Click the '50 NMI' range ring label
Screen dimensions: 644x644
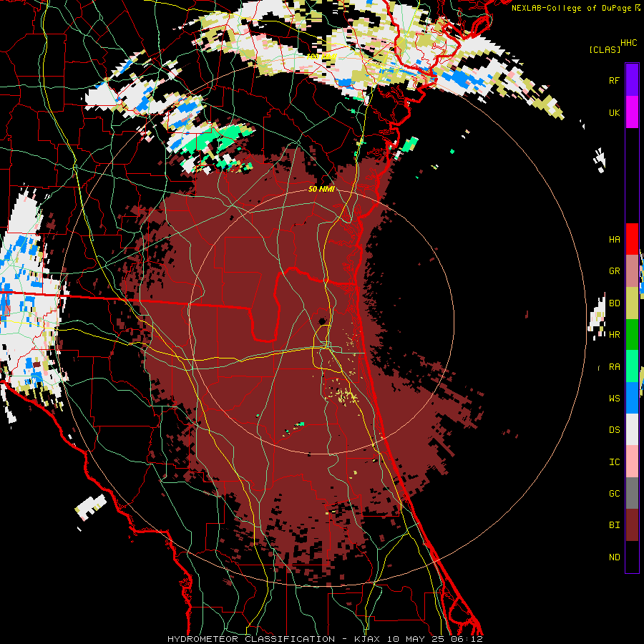pyautogui.click(x=321, y=189)
